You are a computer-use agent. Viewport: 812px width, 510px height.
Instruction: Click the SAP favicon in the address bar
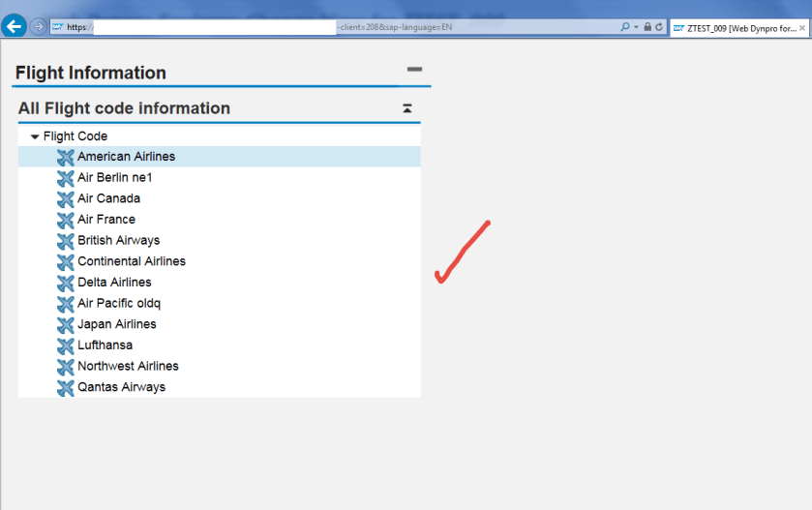click(57, 27)
